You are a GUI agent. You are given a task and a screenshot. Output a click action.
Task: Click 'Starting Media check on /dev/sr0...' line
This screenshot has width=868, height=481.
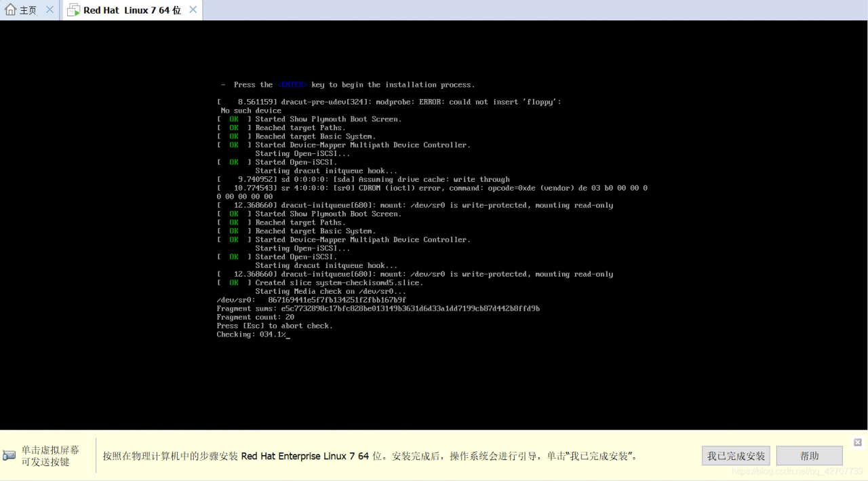331,291
